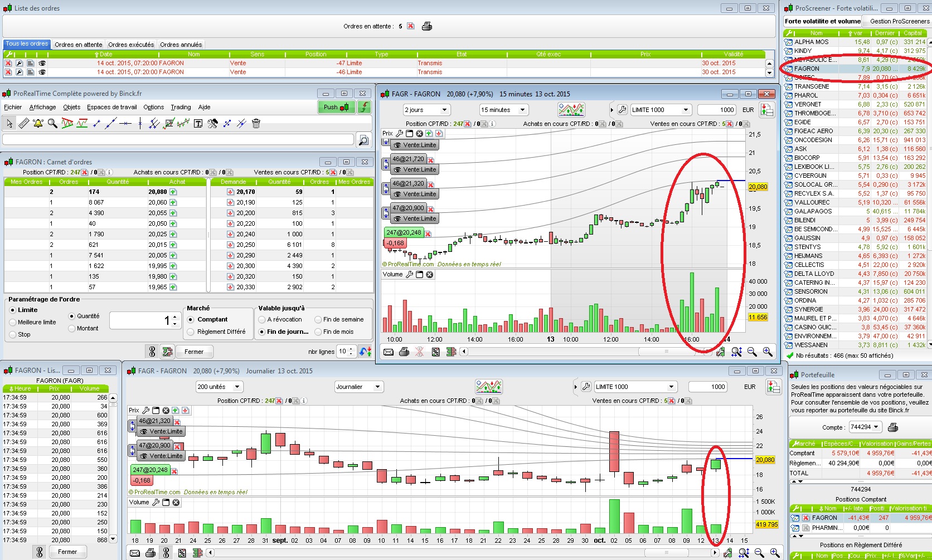Zoom in on the Journalier chart

coord(775,553)
